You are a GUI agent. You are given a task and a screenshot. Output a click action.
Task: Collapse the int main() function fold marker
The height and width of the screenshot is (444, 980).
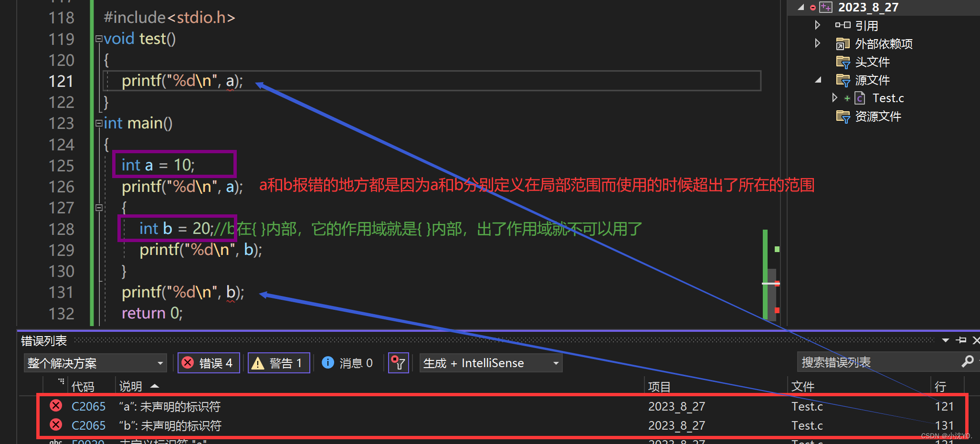pyautogui.click(x=99, y=123)
